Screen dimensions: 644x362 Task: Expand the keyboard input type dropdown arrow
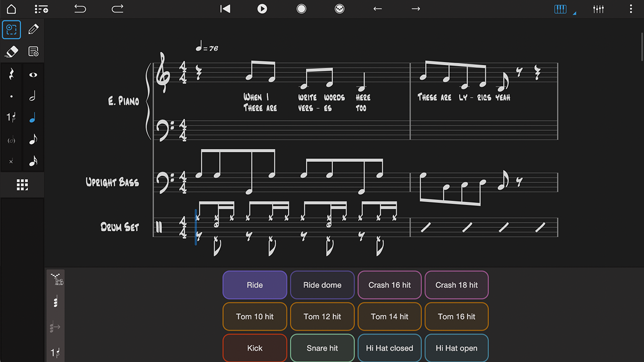575,13
